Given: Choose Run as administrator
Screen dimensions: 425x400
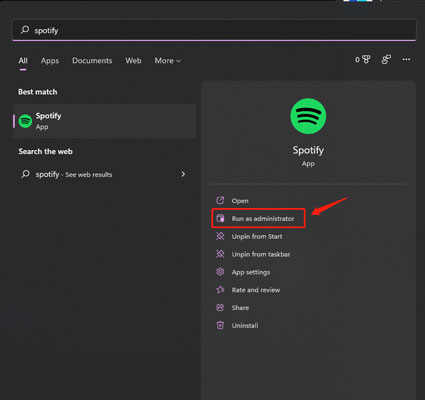Looking at the screenshot, I should [263, 219].
